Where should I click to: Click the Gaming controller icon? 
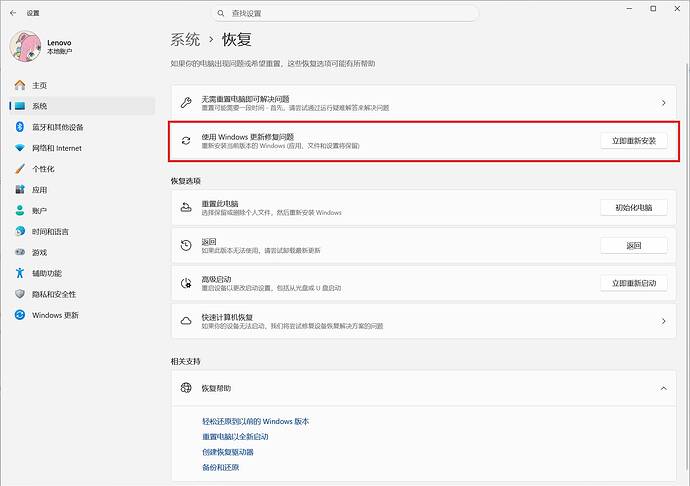point(20,252)
